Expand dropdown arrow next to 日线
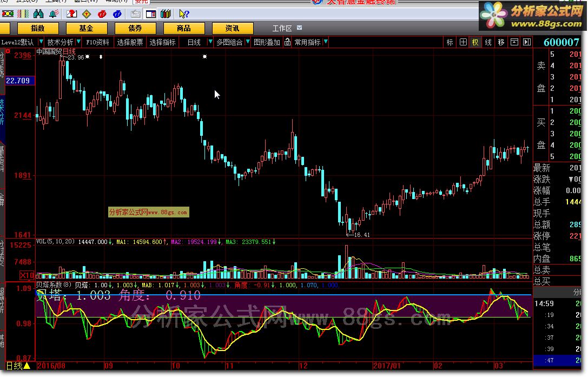This screenshot has width=588, height=377. pyautogui.click(x=210, y=42)
